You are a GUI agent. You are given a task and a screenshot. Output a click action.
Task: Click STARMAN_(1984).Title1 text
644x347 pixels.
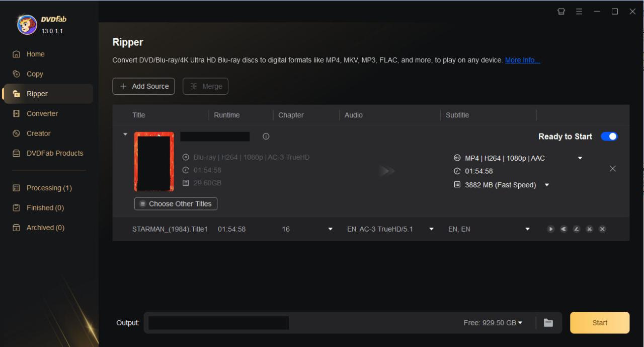170,229
